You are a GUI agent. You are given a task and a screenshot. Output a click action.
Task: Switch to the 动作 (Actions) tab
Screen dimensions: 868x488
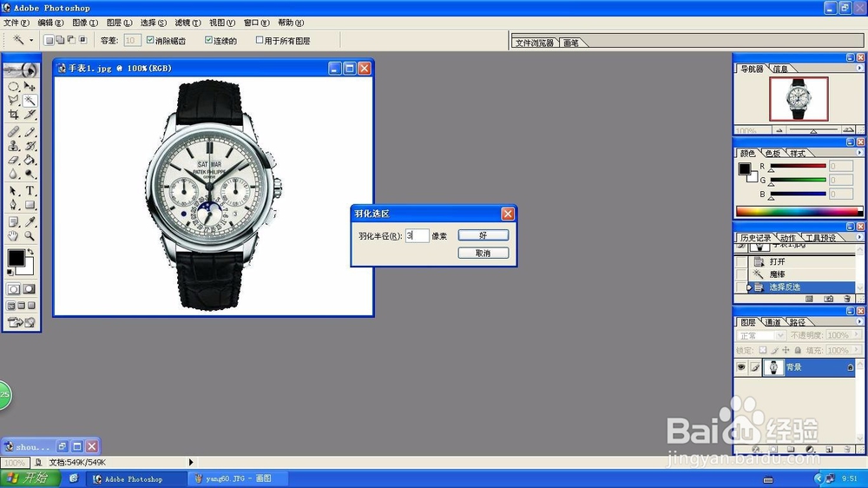788,238
